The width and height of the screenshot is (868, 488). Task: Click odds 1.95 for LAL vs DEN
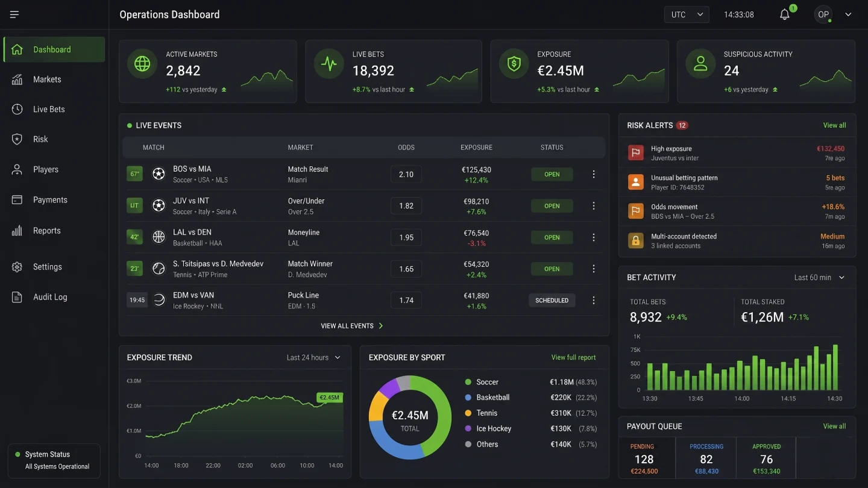pyautogui.click(x=406, y=237)
